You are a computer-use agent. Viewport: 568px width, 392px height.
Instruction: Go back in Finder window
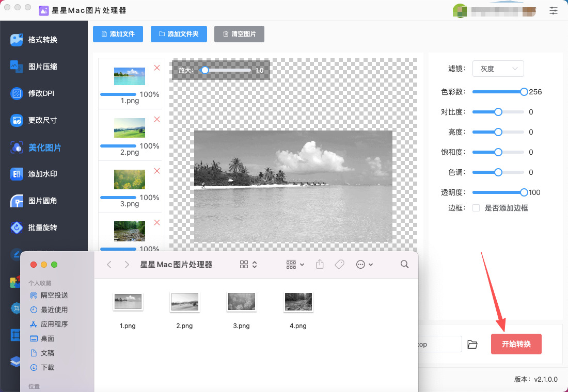[109, 265]
